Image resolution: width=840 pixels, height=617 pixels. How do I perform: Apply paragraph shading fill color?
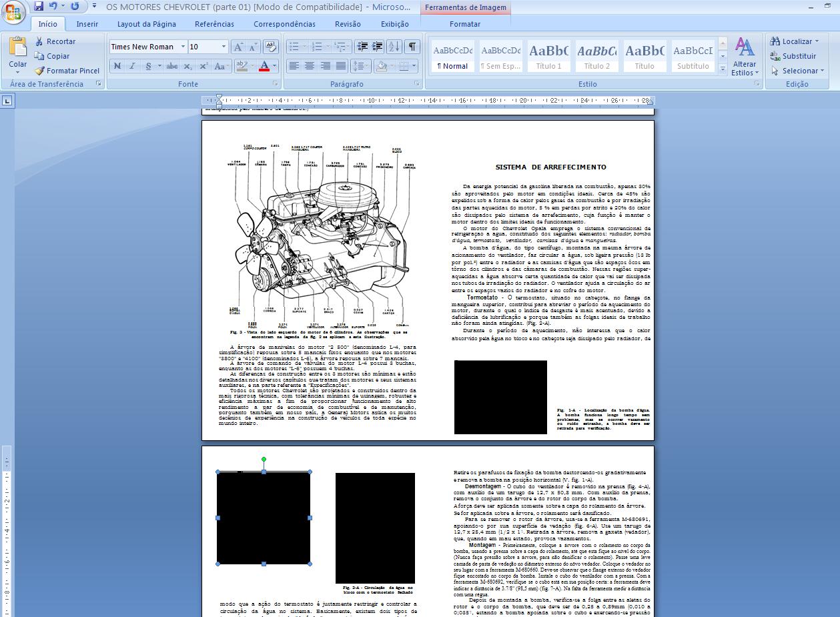click(381, 66)
